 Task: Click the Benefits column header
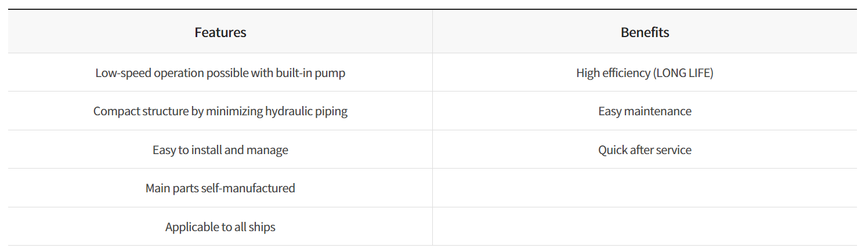[x=645, y=32]
